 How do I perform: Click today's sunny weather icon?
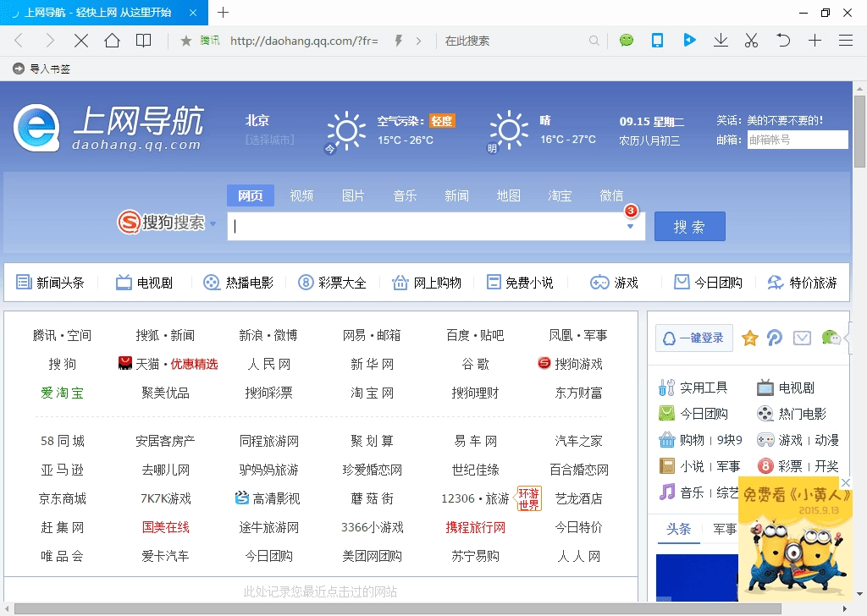(x=345, y=131)
